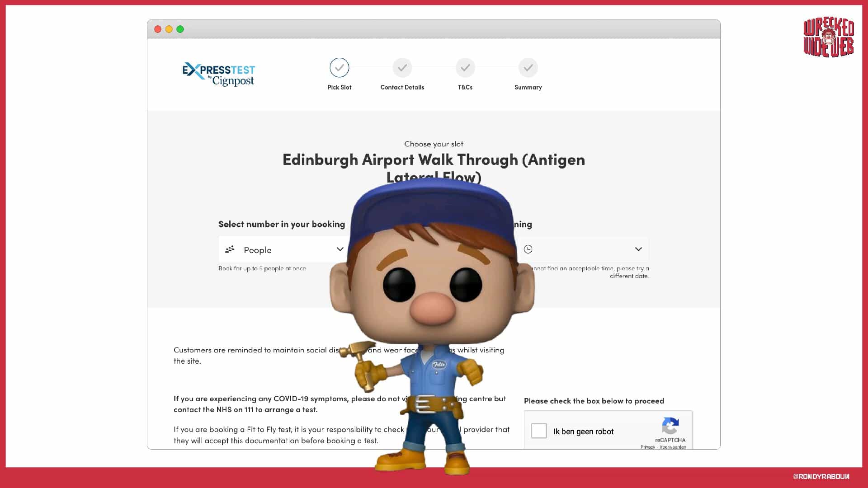Image resolution: width=868 pixels, height=488 pixels.
Task: Check the 'Ik ben geen robot' checkbox
Action: coord(539,431)
